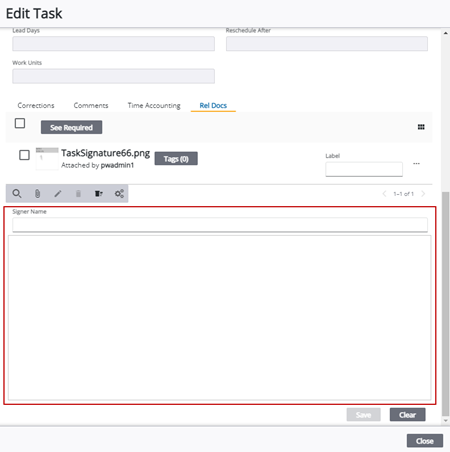
Task: Open the Comments tab
Action: [x=91, y=106]
